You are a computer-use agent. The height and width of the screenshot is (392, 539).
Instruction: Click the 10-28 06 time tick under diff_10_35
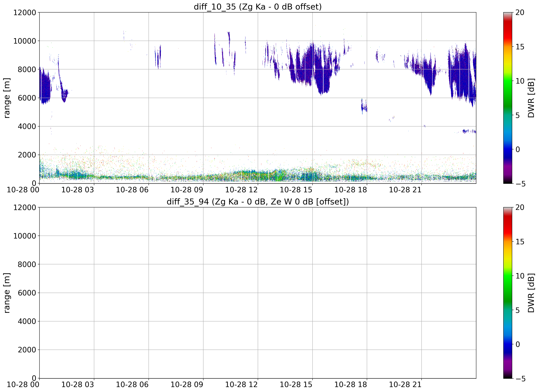(x=132, y=190)
